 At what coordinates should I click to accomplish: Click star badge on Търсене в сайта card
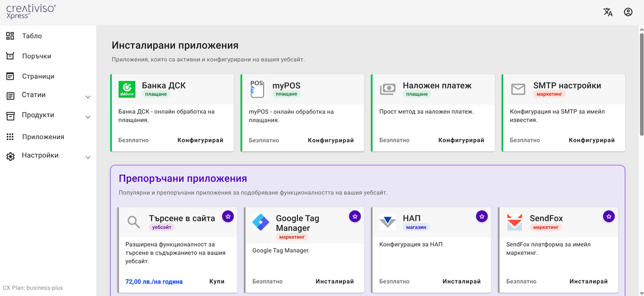coord(228,216)
